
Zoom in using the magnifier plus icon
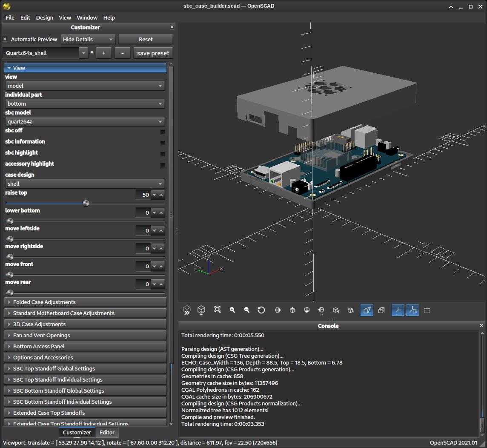coord(232,310)
